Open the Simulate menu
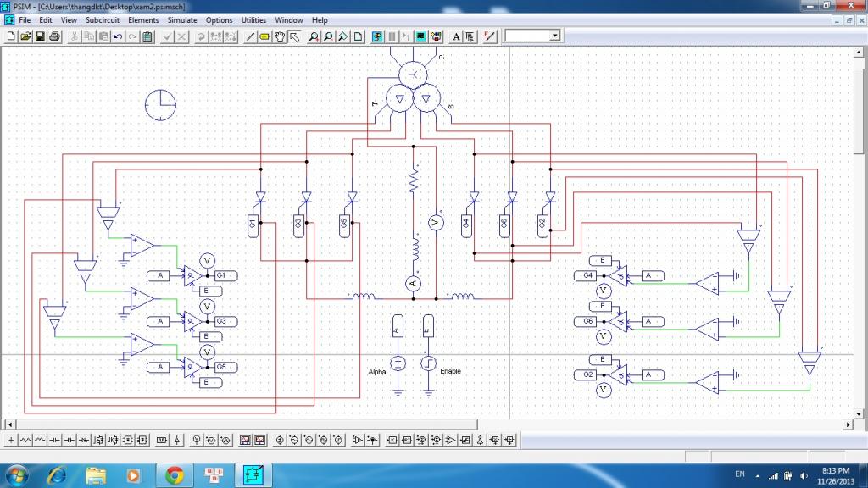The width and height of the screenshot is (868, 488). (181, 19)
